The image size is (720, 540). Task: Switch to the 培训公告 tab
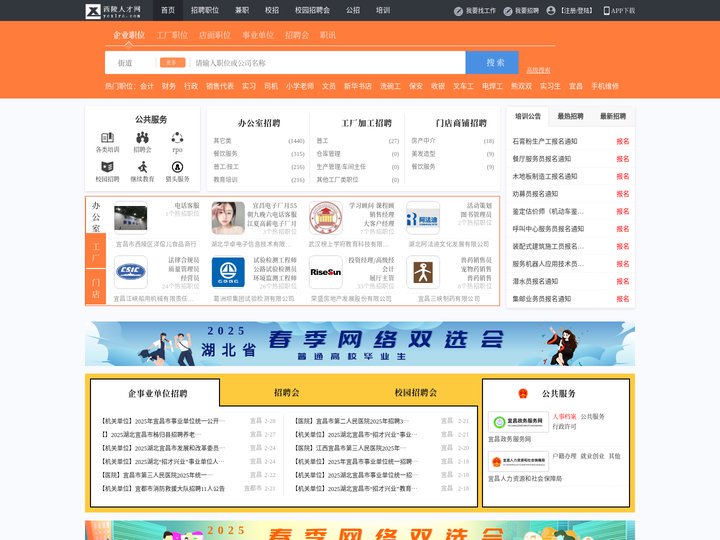[x=528, y=116]
